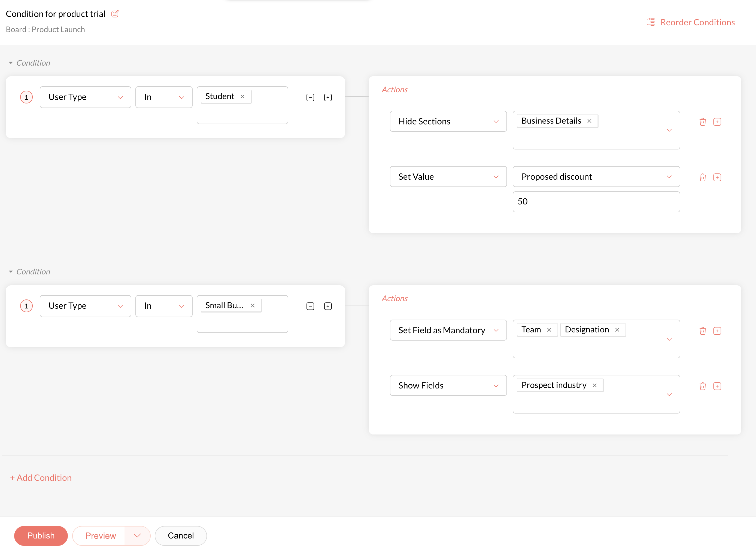This screenshot has width=756, height=551.
Task: Remove the Designation tag
Action: 617,330
